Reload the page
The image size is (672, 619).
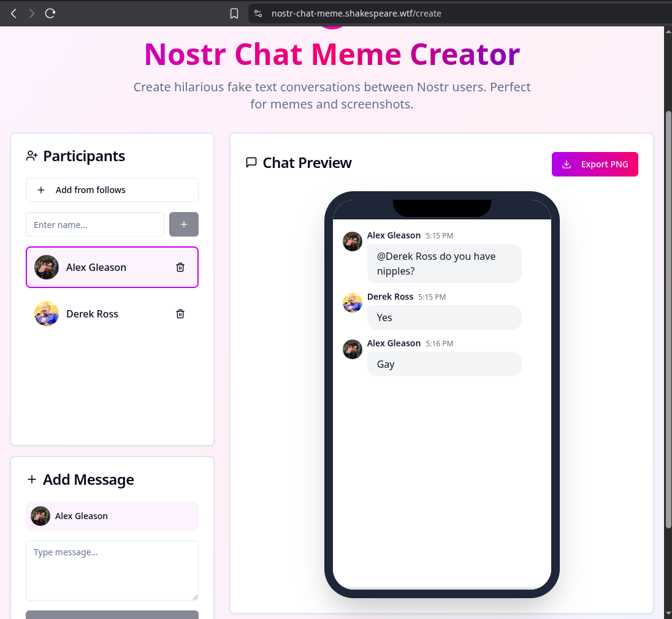click(x=50, y=13)
